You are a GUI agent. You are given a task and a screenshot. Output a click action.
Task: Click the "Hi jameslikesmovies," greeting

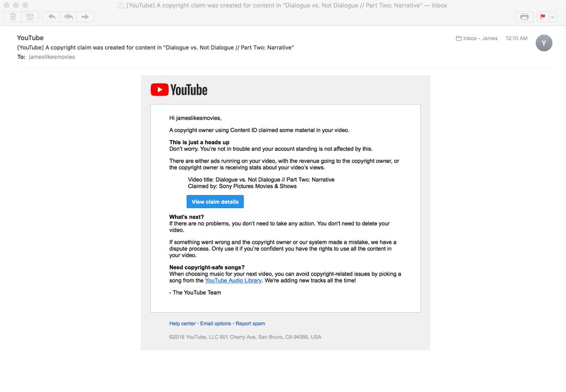[x=195, y=118]
